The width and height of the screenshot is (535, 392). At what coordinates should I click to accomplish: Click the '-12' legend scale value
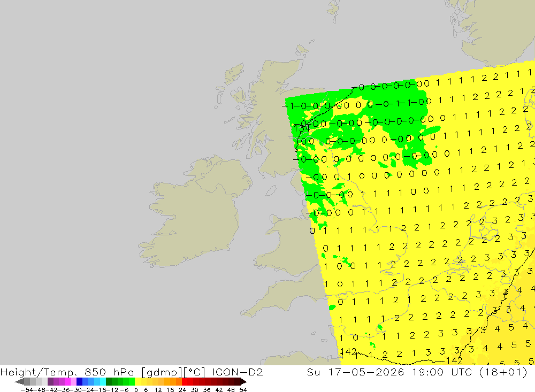point(112,390)
